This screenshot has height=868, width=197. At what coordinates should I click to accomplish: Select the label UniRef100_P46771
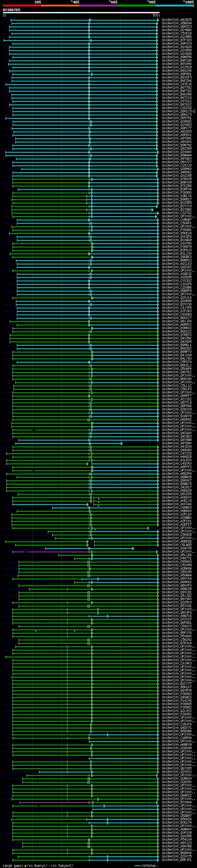click(x=177, y=558)
